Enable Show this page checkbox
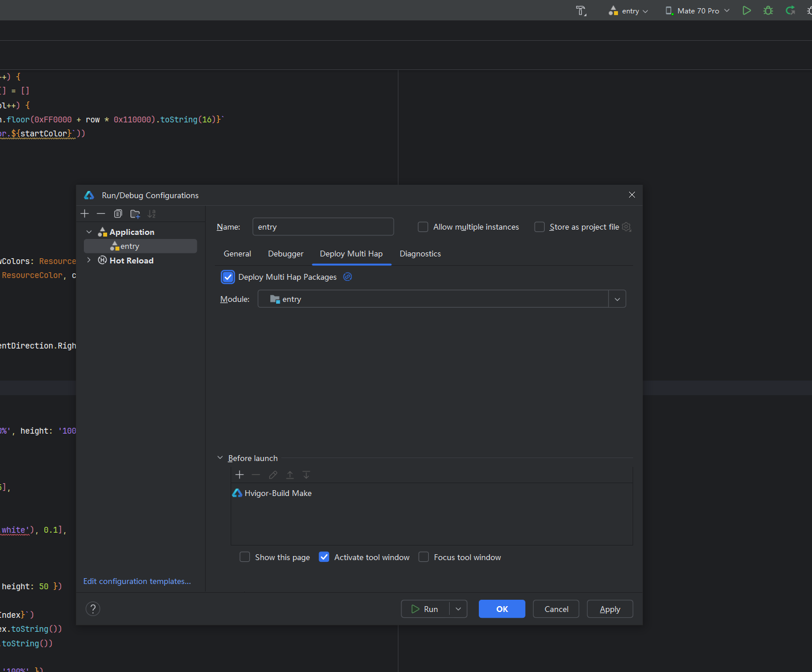812x672 pixels. coord(245,557)
